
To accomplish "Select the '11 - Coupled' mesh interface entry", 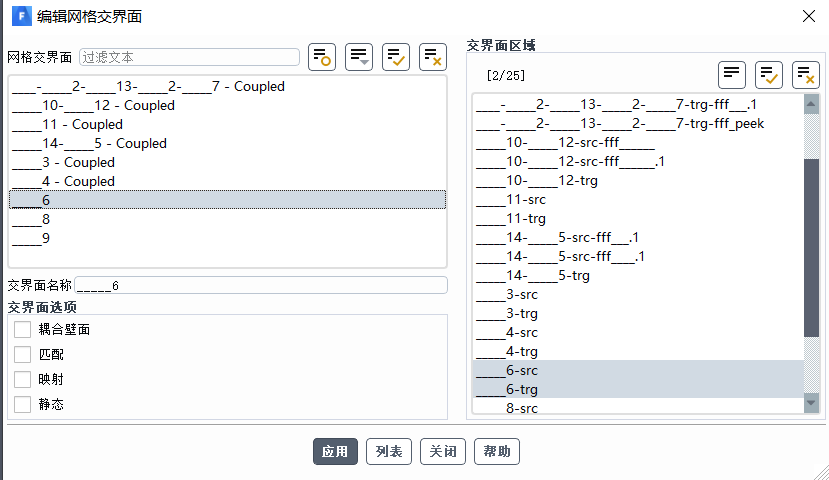I will (68, 124).
